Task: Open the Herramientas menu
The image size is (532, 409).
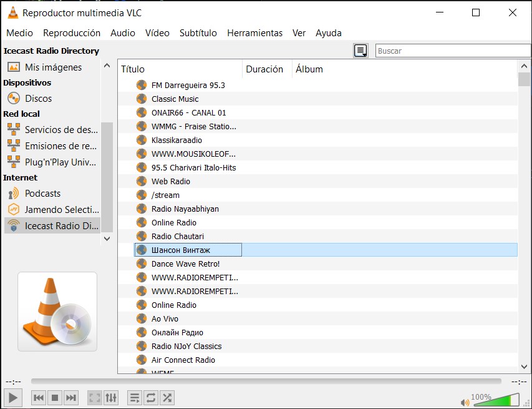Action: tap(254, 33)
